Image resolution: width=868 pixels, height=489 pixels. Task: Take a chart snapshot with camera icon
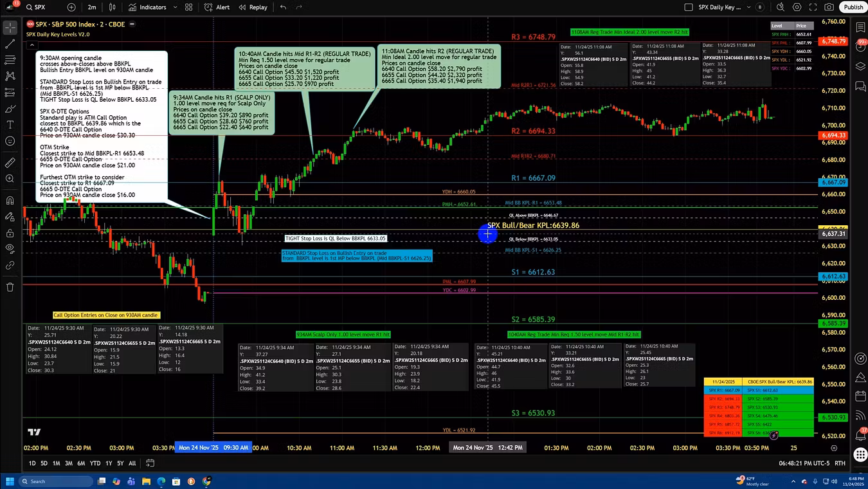pyautogui.click(x=829, y=7)
